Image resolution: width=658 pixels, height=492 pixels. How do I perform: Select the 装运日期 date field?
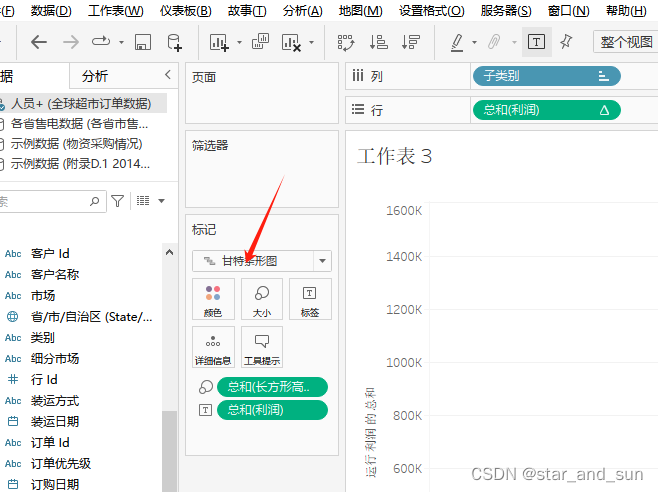(55, 421)
